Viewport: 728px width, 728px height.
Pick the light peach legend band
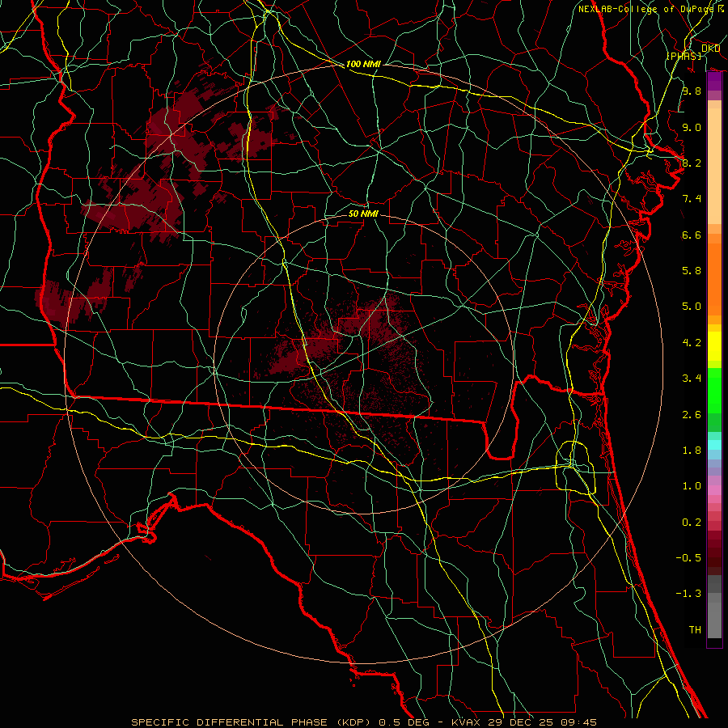[x=714, y=166]
